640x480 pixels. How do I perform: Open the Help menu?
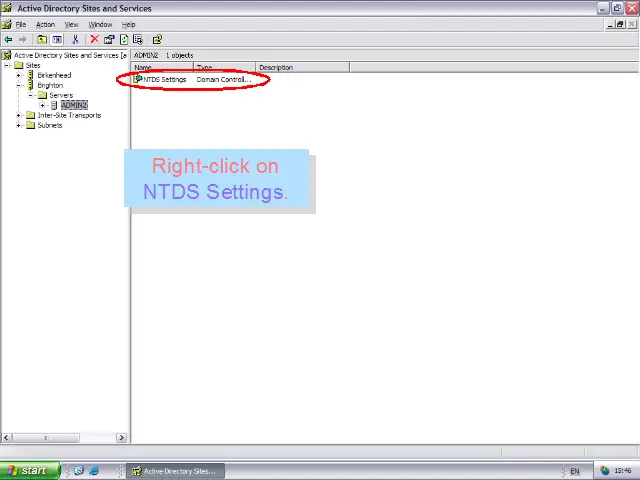[x=129, y=24]
